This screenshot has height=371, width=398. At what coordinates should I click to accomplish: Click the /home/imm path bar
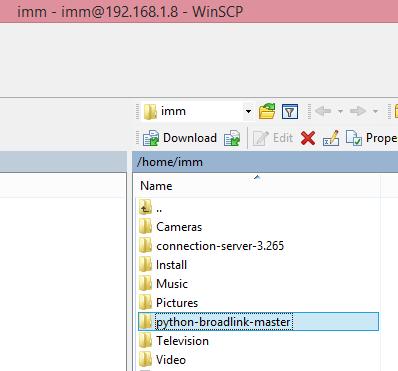coord(265,162)
